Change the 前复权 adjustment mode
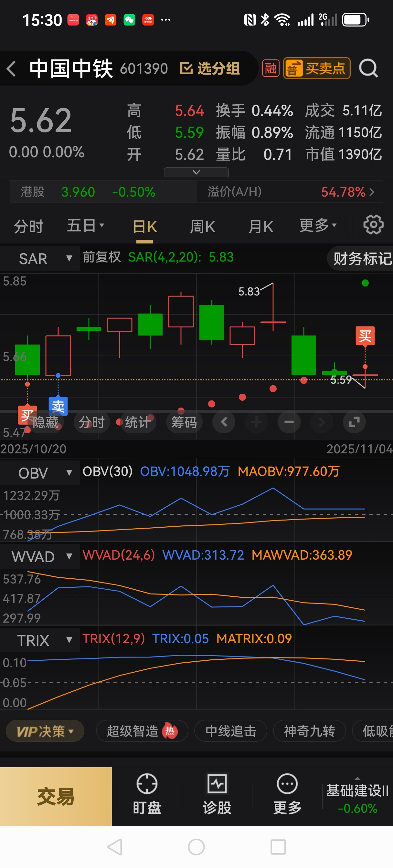Viewport: 393px width, 868px height. click(101, 257)
